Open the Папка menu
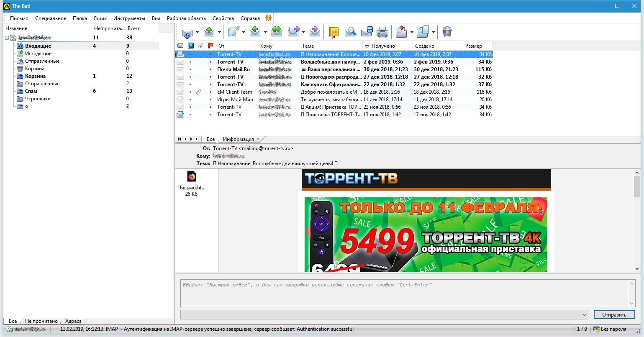Viewport: 644px width, 337px height. click(x=80, y=18)
